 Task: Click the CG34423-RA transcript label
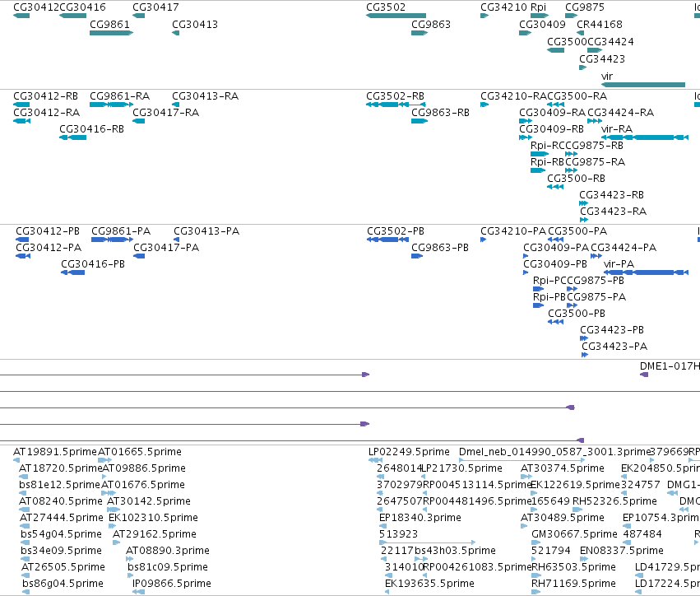coord(614,212)
